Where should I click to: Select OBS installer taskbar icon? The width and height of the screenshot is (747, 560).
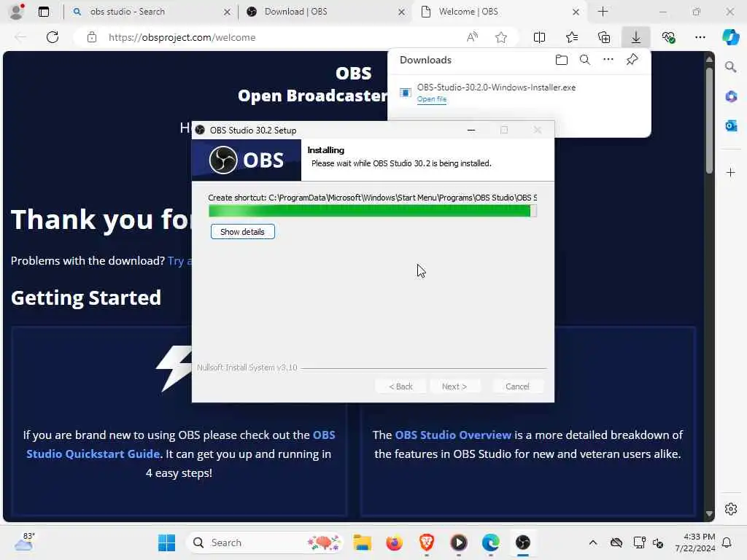pos(522,542)
